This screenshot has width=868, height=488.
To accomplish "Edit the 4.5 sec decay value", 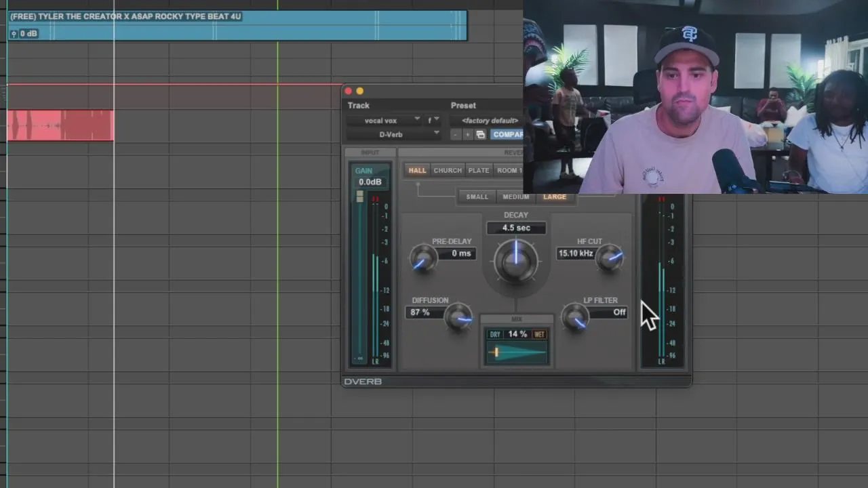I will 516,228.
